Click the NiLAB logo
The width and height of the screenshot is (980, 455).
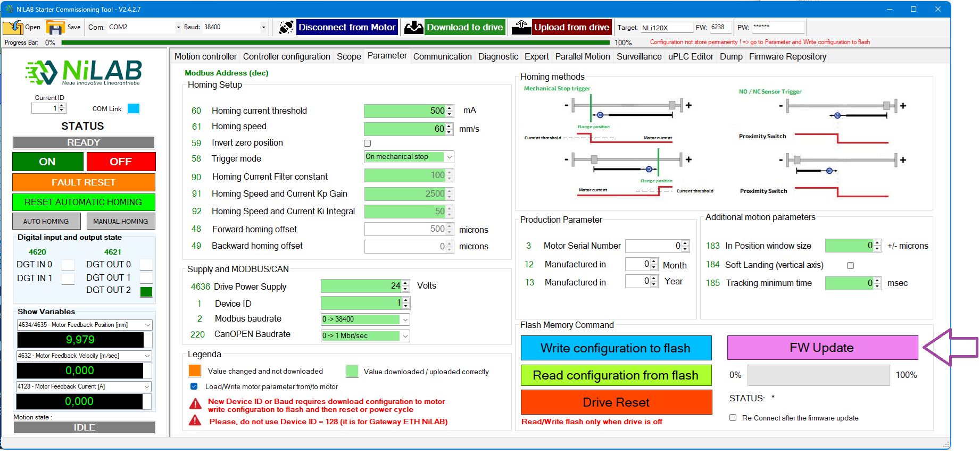tap(84, 72)
